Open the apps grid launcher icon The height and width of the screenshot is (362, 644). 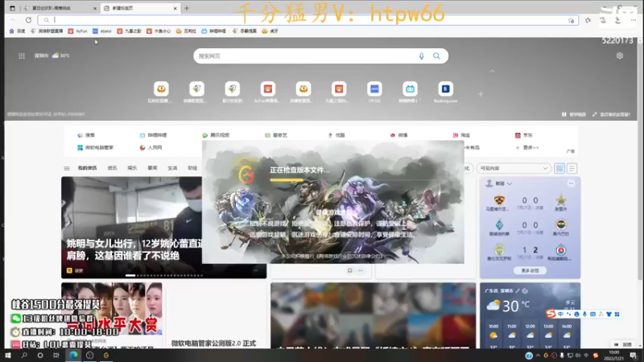(22, 56)
